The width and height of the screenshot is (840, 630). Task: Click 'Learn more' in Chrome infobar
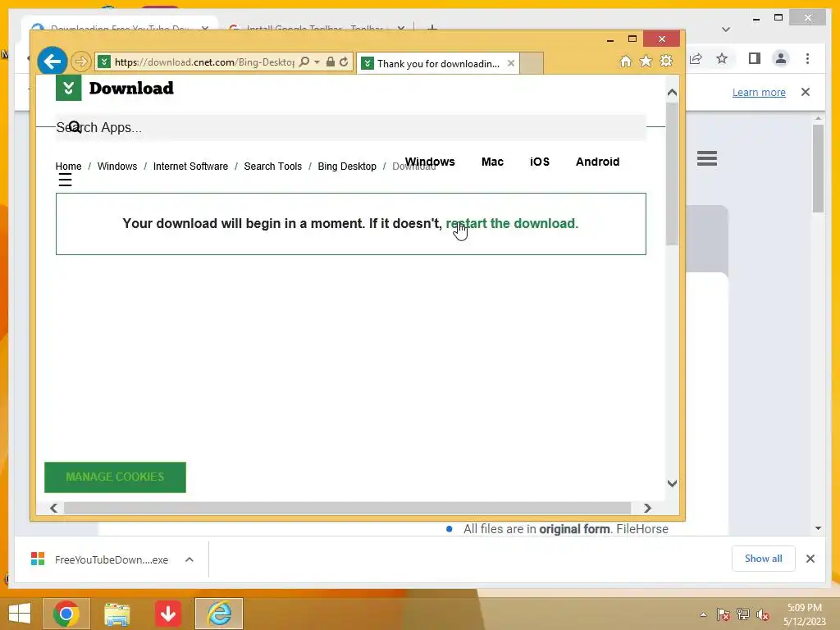[759, 92]
